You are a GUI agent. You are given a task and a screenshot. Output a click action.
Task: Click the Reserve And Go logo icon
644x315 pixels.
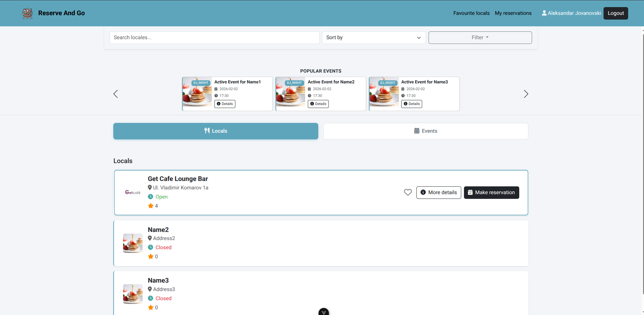[27, 13]
